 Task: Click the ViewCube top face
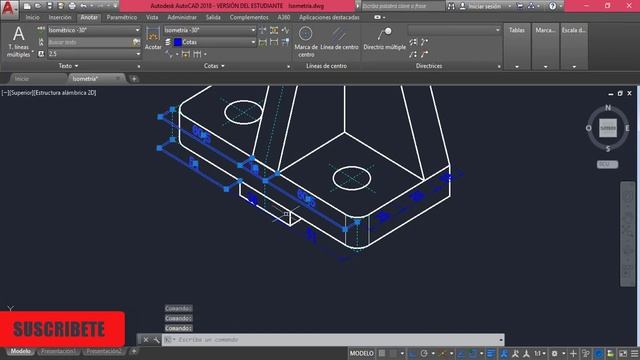(608, 128)
